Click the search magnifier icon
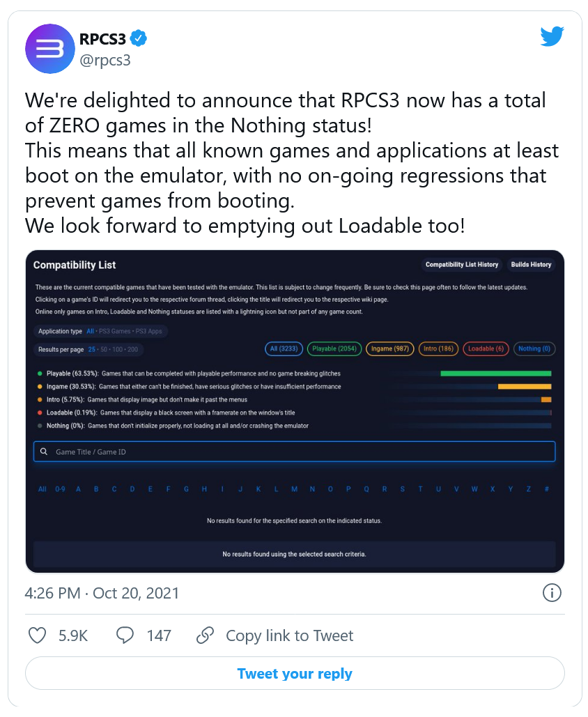 pyautogui.click(x=44, y=452)
